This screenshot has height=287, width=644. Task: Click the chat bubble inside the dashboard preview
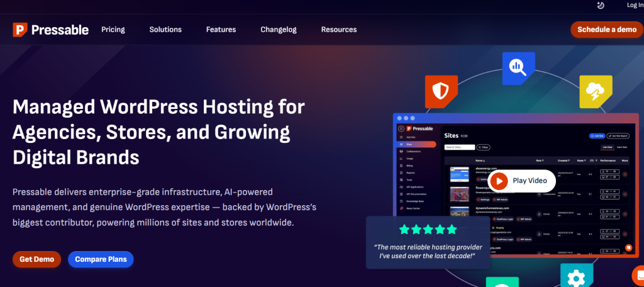point(628,247)
